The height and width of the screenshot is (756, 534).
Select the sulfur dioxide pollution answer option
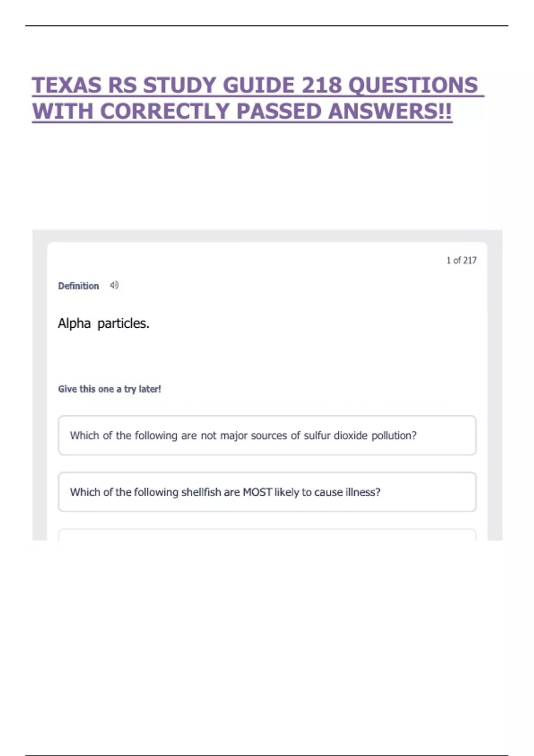(267, 435)
